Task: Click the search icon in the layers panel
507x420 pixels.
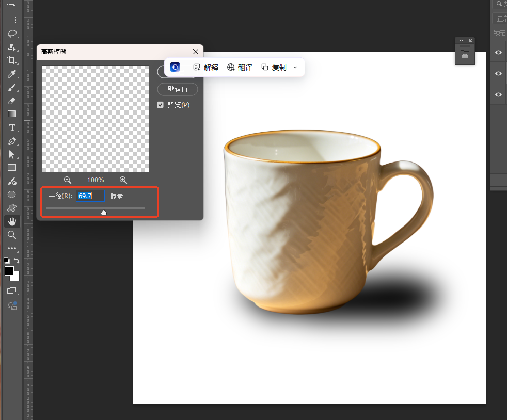Action: tap(499, 4)
